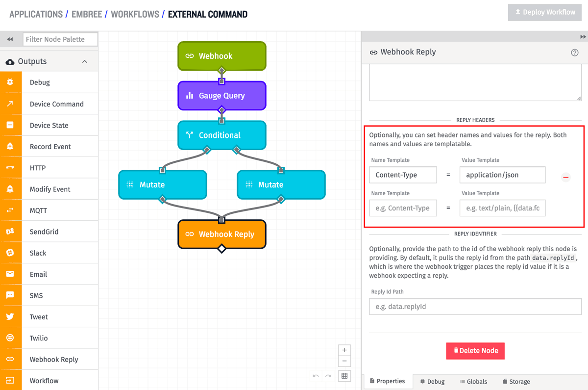Click the empty Name Template field
This screenshot has height=390, width=588.
point(403,208)
